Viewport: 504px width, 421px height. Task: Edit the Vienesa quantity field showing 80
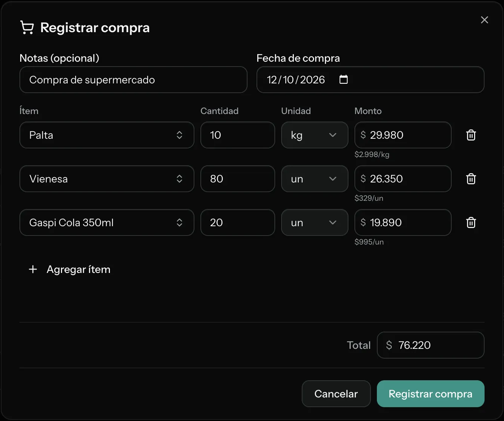point(238,179)
